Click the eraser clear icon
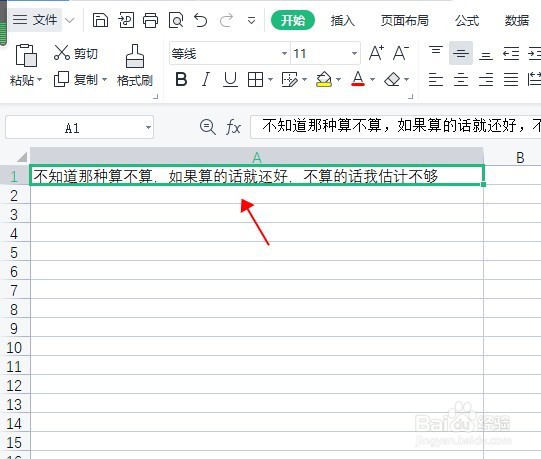Screen dimensions: 541x459 coord(392,80)
